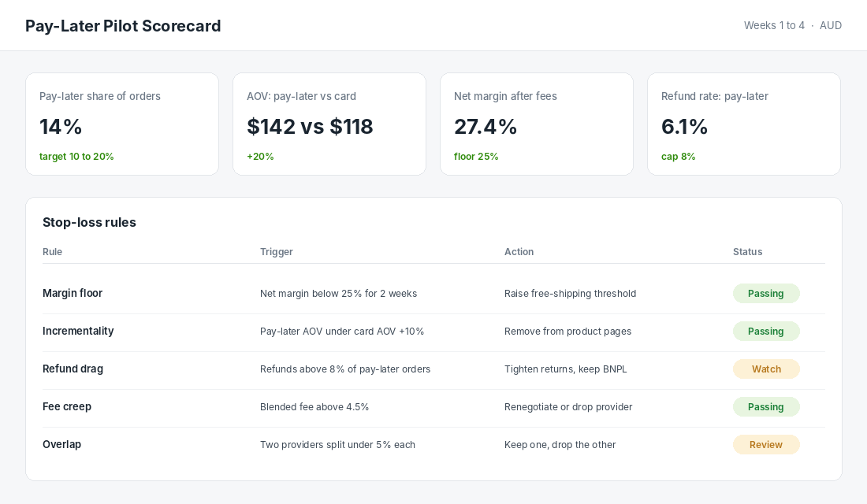Click the Passing badge for Margin floor
This screenshot has width=867, height=504.
pyautogui.click(x=766, y=294)
